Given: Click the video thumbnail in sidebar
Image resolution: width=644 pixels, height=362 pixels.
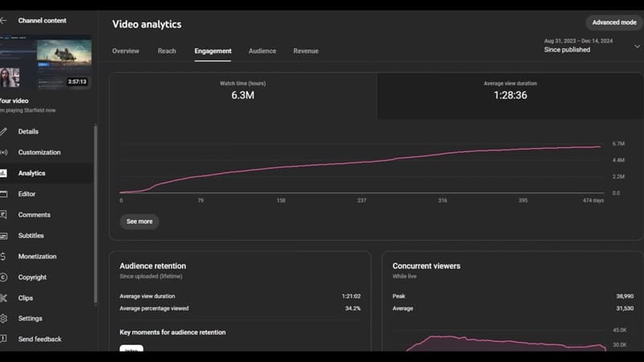Looking at the screenshot, I should pos(46,64).
